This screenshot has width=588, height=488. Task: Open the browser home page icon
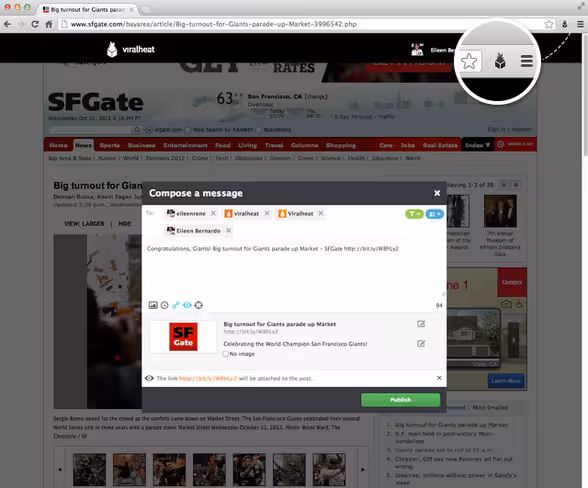pos(49,24)
